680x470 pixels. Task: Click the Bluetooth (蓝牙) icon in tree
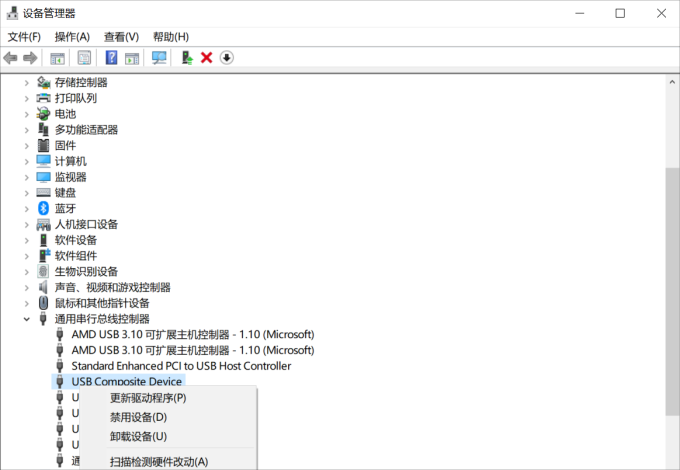(43, 208)
